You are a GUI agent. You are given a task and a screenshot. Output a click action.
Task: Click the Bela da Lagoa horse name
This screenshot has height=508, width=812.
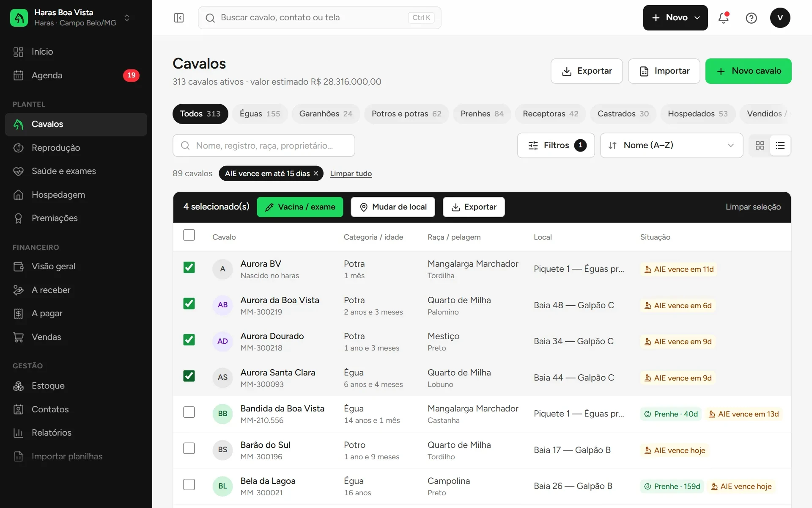(268, 481)
